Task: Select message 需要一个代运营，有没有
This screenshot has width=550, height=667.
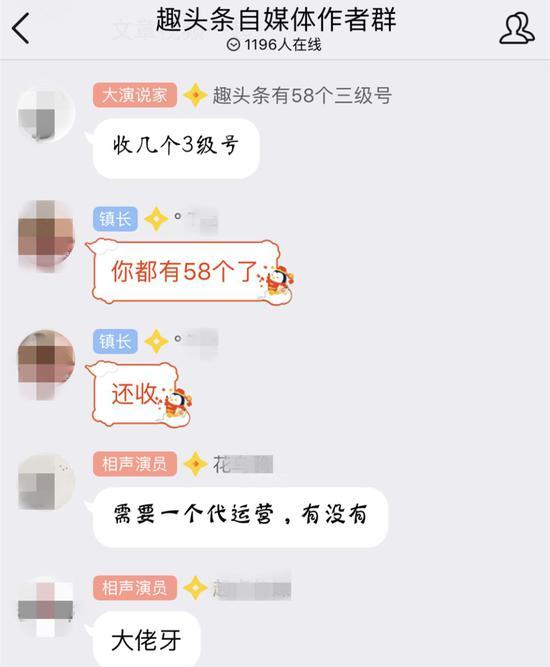Action: point(240,517)
